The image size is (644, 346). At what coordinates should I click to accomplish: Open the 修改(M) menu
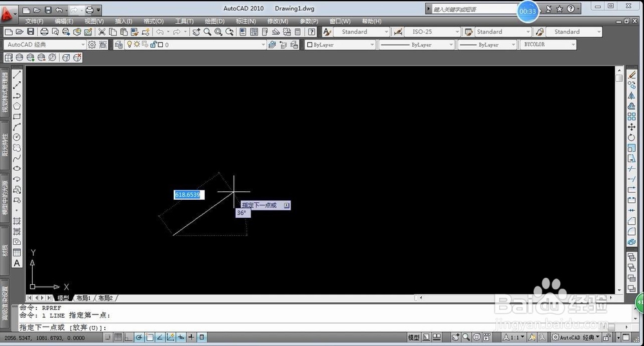(x=278, y=21)
